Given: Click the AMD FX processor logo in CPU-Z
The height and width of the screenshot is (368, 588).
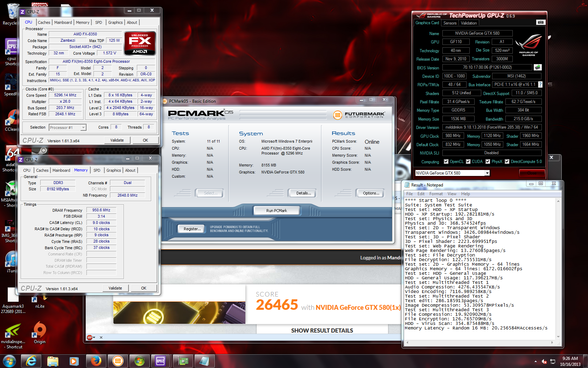Looking at the screenshot, I should point(140,43).
